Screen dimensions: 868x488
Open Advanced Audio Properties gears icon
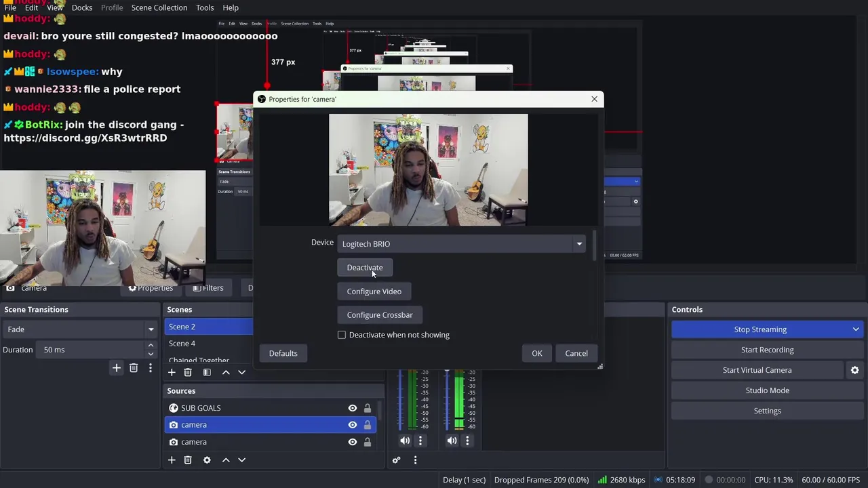(x=397, y=460)
